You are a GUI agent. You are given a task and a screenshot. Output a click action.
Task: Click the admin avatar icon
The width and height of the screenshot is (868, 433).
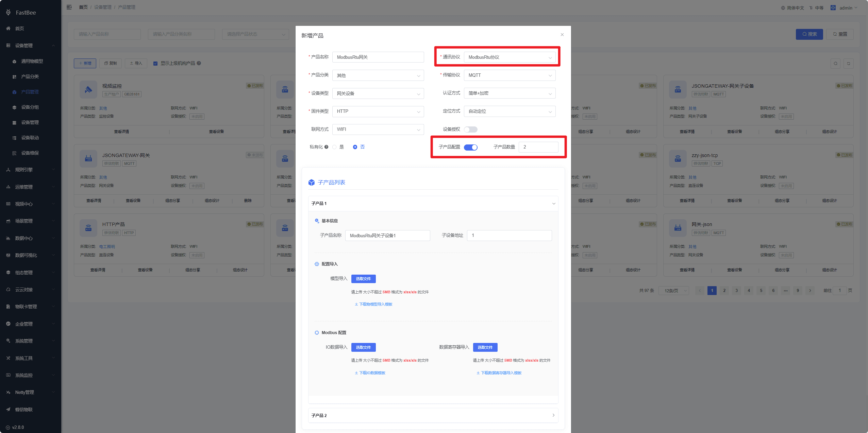coord(833,7)
